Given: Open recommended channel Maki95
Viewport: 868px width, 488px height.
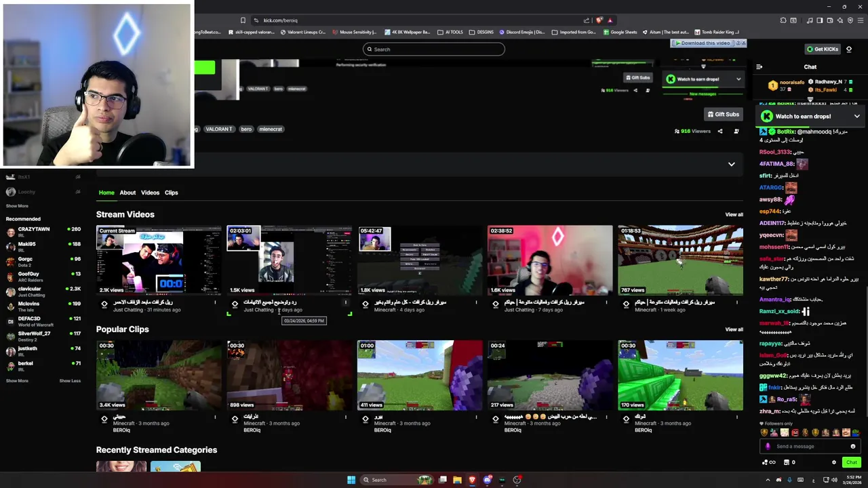Looking at the screenshot, I should (43, 247).
